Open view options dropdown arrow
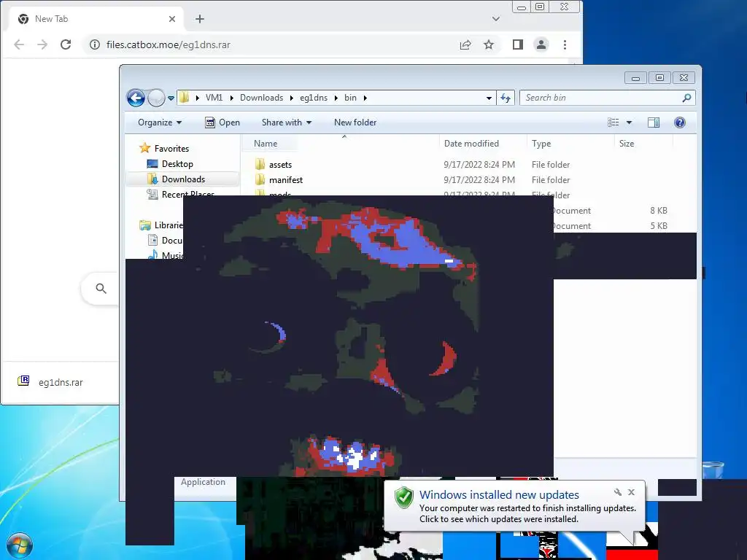 tap(629, 122)
